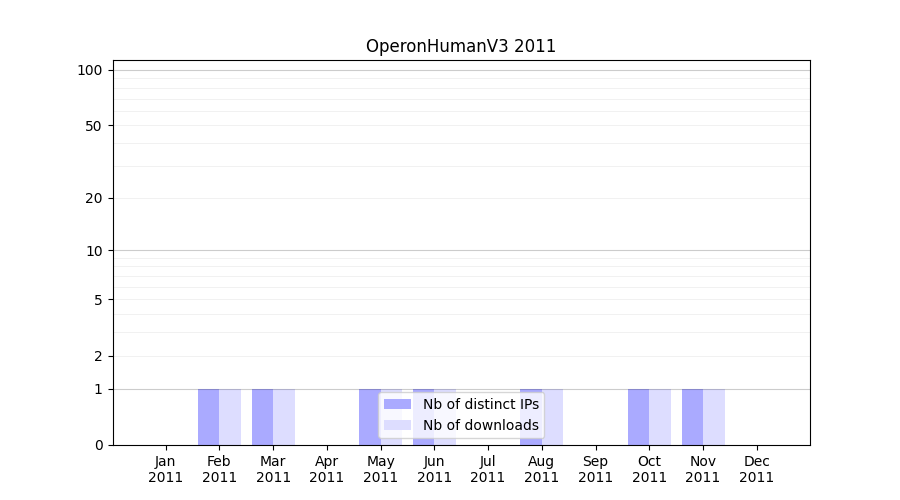Select the Mar 2011 distinct IPs bar
900x500 pixels.
click(x=262, y=417)
